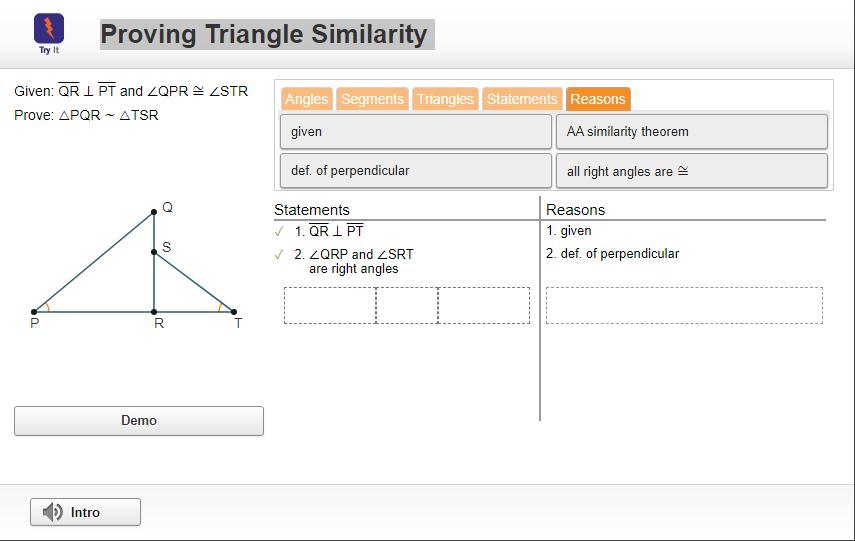Choose "all right angles are ≅" tile
The height and width of the screenshot is (541, 855).
click(691, 171)
